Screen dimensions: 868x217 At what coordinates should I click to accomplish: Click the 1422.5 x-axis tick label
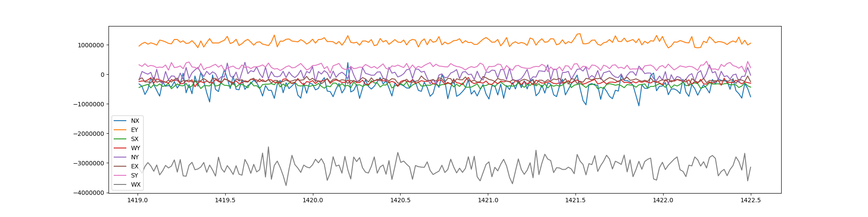click(x=751, y=200)
